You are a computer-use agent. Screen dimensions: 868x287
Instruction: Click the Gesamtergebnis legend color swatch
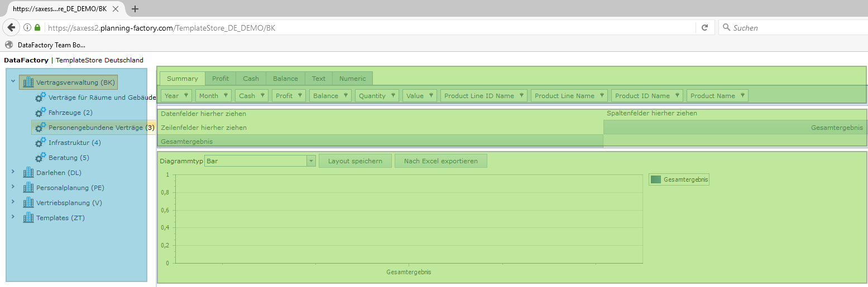tap(656, 179)
